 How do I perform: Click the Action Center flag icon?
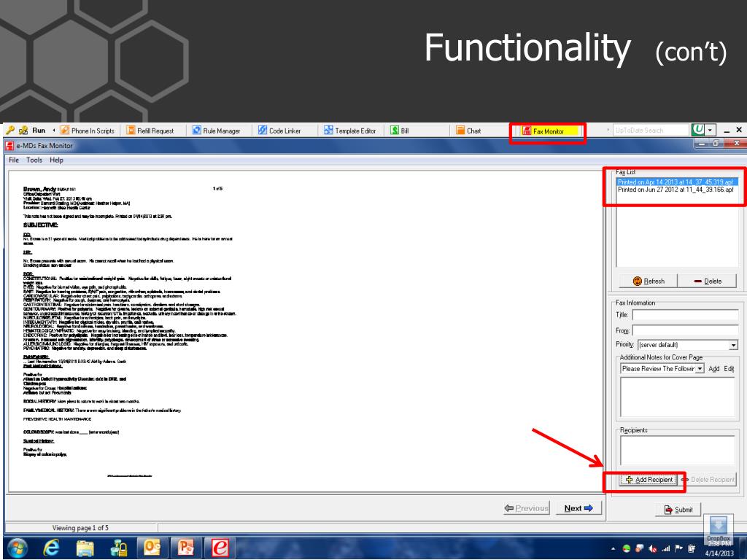[679, 548]
